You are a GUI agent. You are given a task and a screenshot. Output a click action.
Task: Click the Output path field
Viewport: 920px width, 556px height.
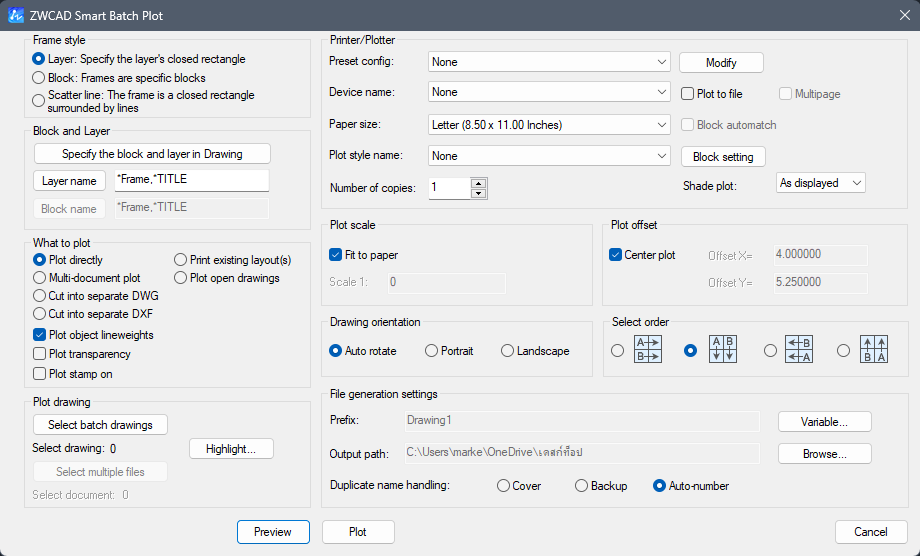pyautogui.click(x=582, y=453)
